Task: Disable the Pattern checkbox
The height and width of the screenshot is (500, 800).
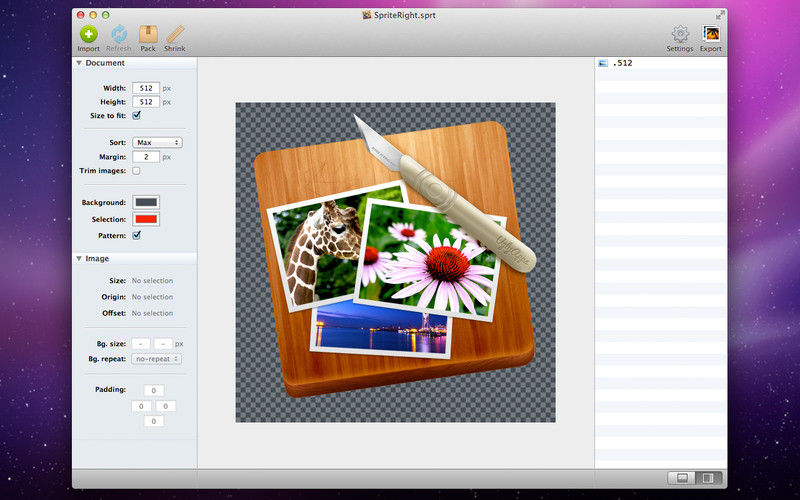Action: pos(136,235)
